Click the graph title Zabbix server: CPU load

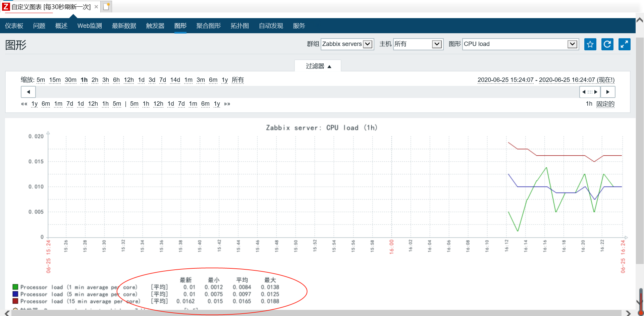tap(322, 128)
